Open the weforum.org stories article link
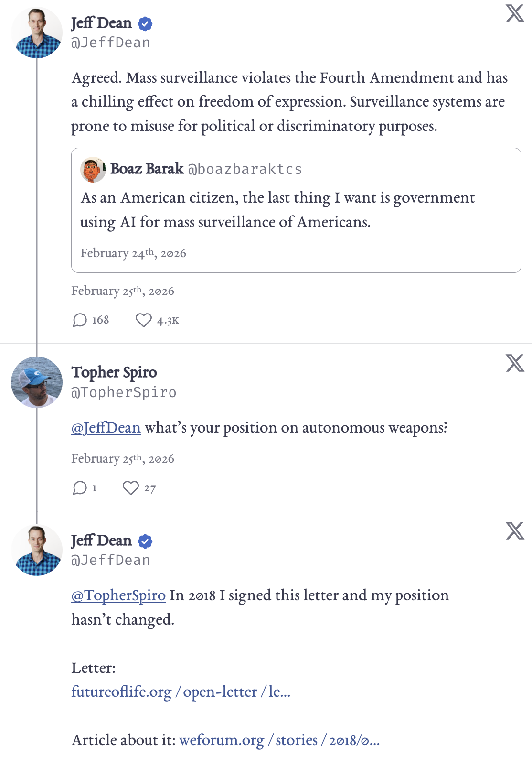 click(x=279, y=740)
